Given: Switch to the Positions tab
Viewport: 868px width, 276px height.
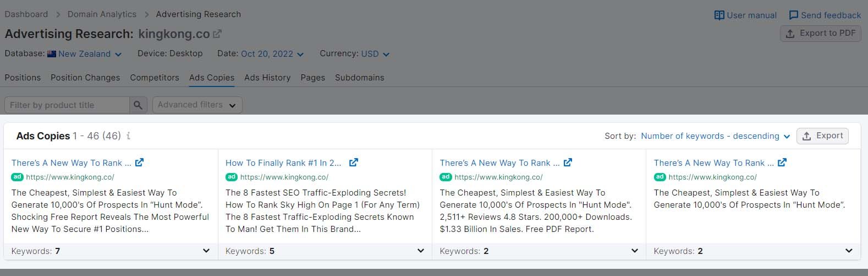Looking at the screenshot, I should (23, 78).
